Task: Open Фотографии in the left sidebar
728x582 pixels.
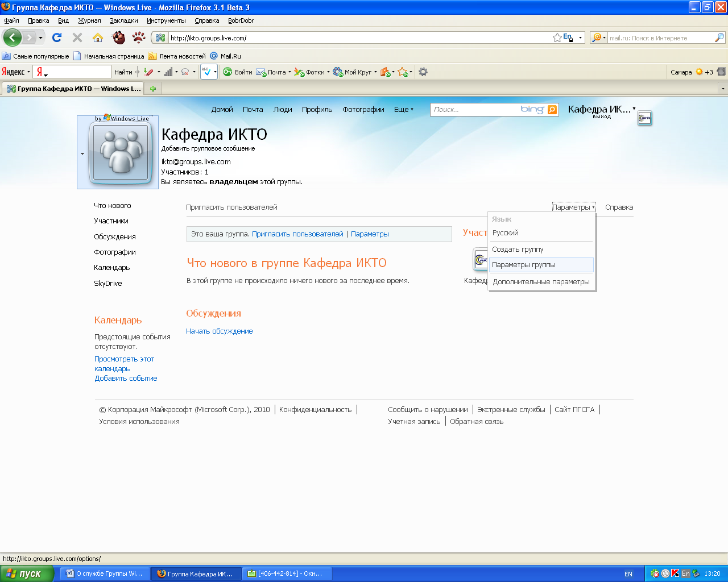Action: coord(115,252)
